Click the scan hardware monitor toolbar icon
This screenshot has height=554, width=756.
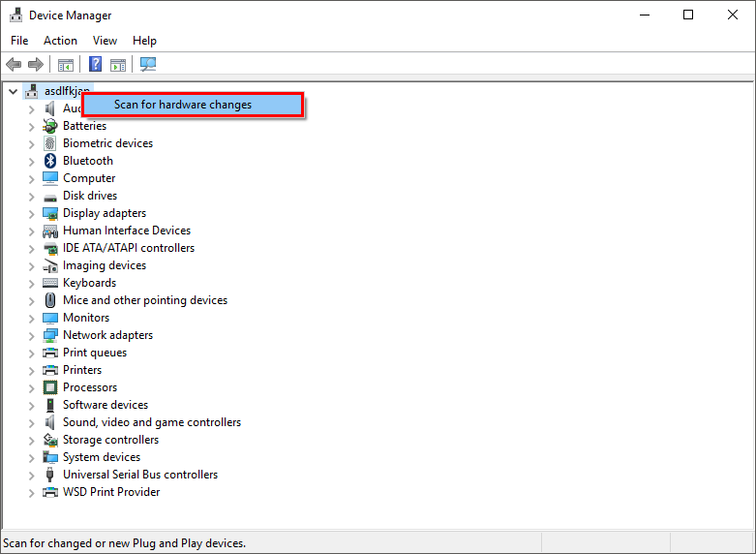[148, 64]
